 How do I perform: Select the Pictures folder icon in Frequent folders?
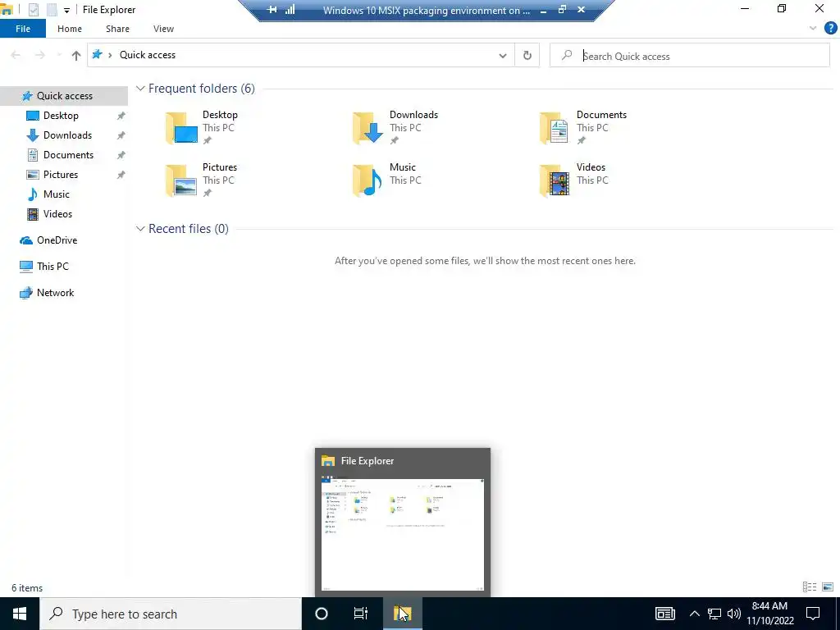(x=182, y=180)
